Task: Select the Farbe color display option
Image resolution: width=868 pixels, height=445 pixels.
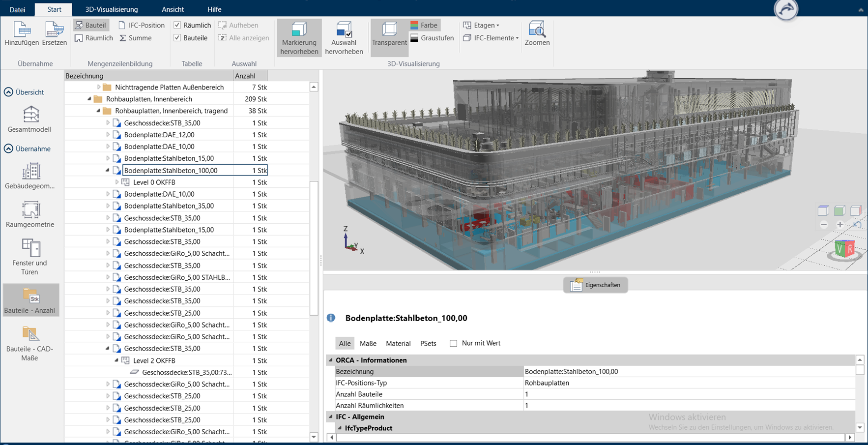Action: pyautogui.click(x=424, y=25)
